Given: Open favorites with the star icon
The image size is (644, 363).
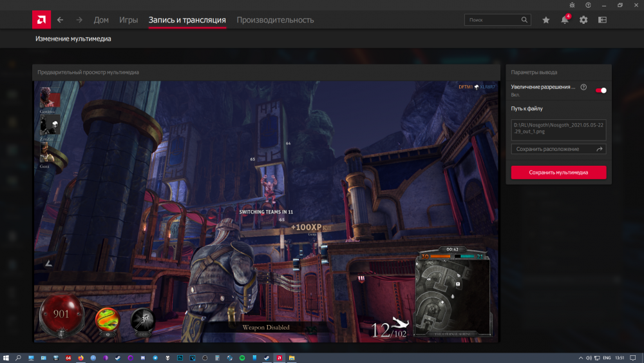Looking at the screenshot, I should pos(546,20).
